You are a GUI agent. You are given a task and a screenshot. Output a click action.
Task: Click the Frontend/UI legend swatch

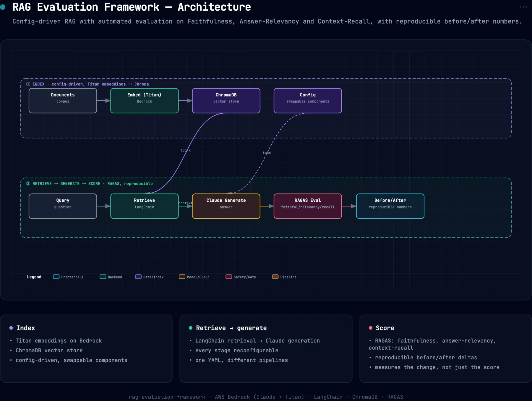point(56,277)
